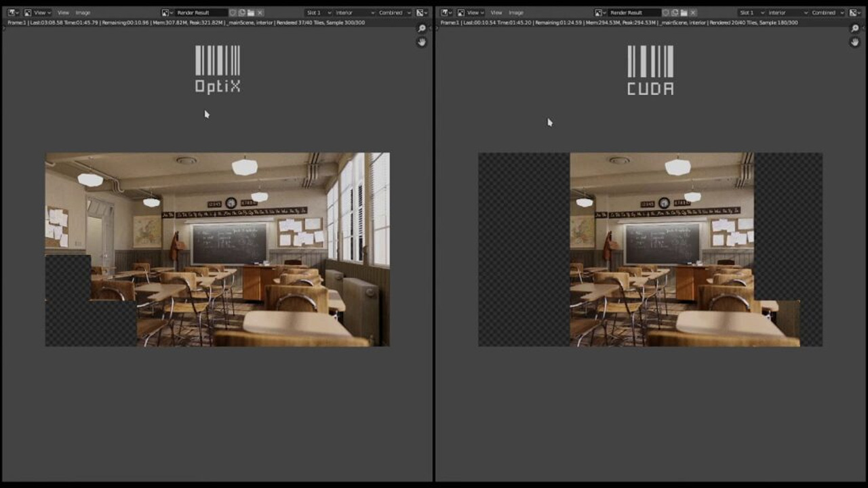Unlink the Render Result with the X icon
Viewport: 868px width, 488px height.
(260, 12)
